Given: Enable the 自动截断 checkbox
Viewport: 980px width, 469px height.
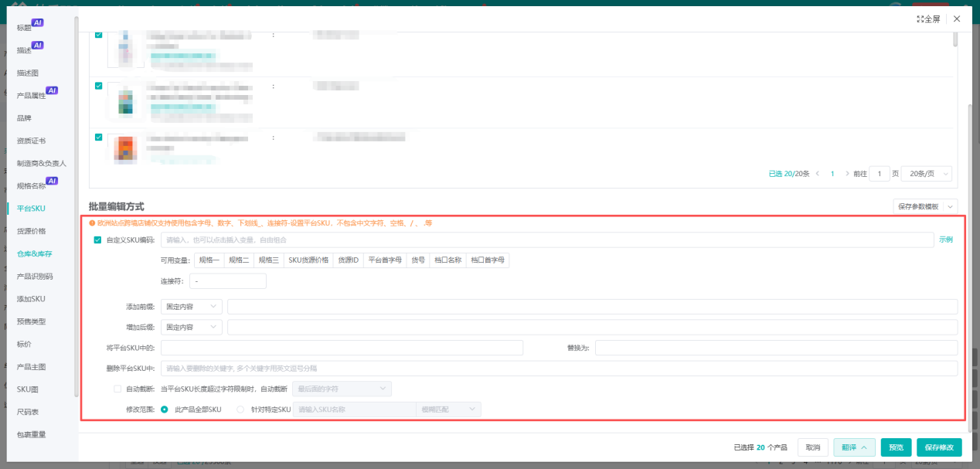Looking at the screenshot, I should click(117, 389).
